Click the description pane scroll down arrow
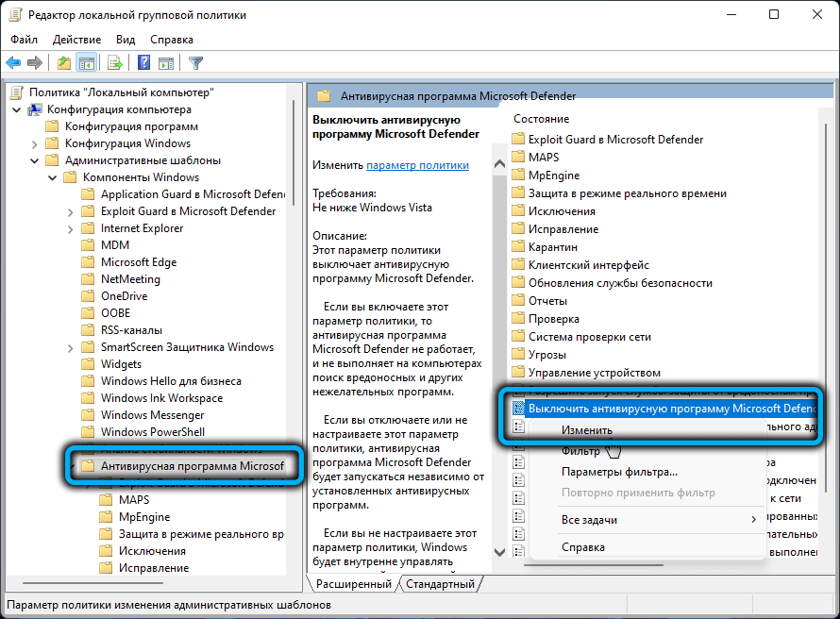The width and height of the screenshot is (840, 619). 499,551
